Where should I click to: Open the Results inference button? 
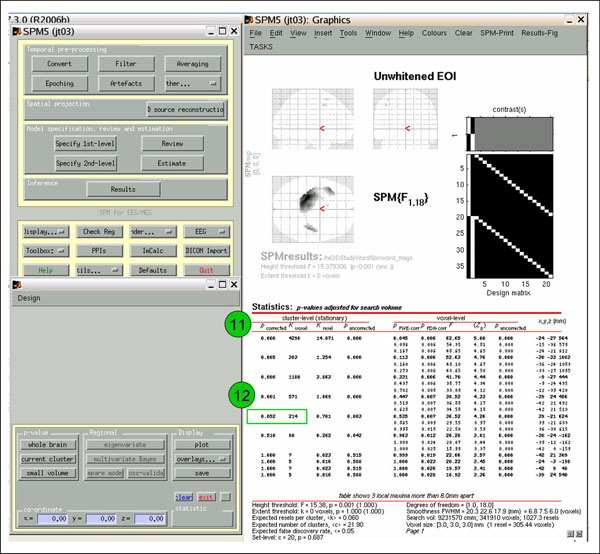[123, 188]
